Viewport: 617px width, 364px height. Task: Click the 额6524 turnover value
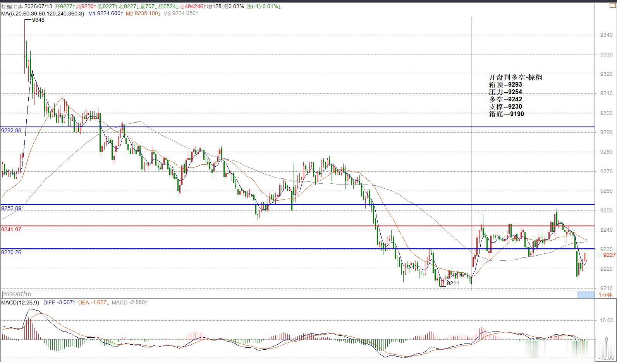point(168,7)
